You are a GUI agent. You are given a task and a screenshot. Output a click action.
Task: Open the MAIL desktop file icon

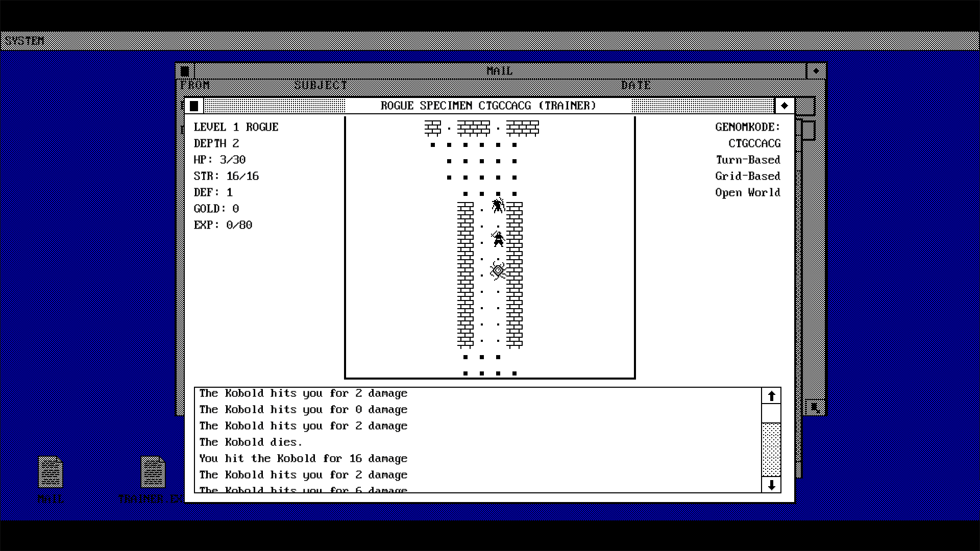click(x=51, y=472)
